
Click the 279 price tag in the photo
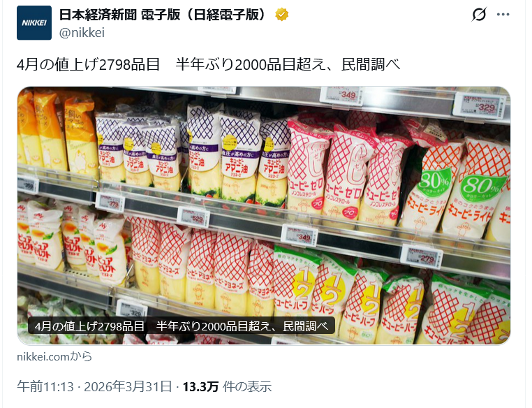422,256
